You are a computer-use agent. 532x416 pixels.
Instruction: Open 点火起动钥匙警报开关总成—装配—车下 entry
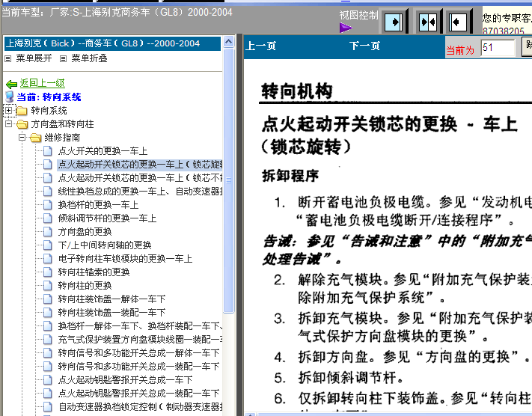pos(138,394)
